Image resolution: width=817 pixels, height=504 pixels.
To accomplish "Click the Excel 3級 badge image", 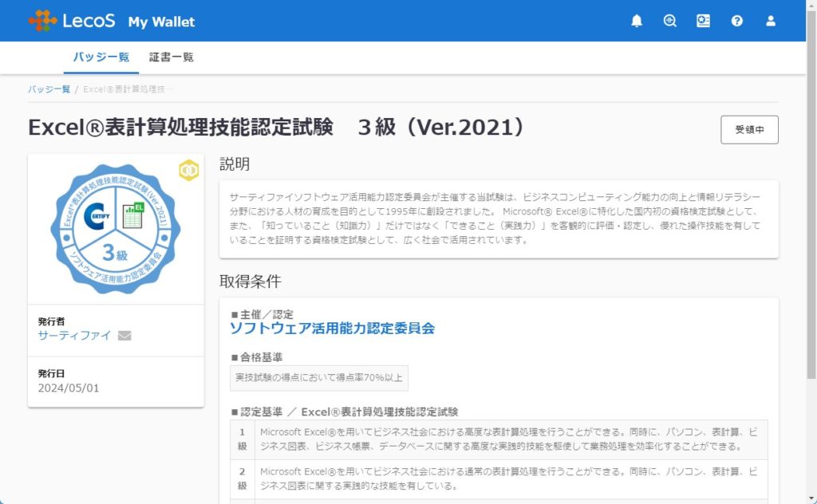I will [x=115, y=229].
